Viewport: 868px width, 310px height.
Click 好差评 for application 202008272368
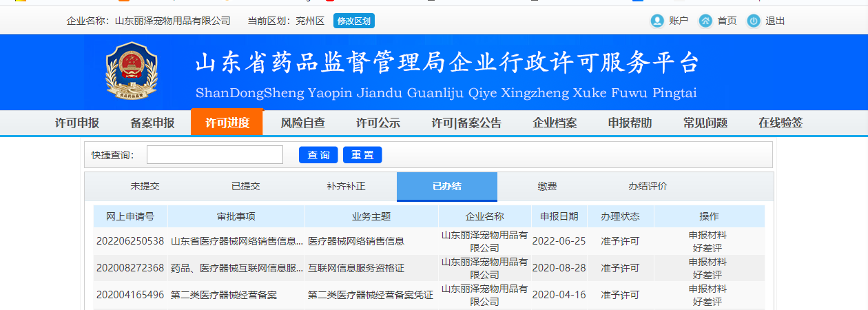[707, 274]
